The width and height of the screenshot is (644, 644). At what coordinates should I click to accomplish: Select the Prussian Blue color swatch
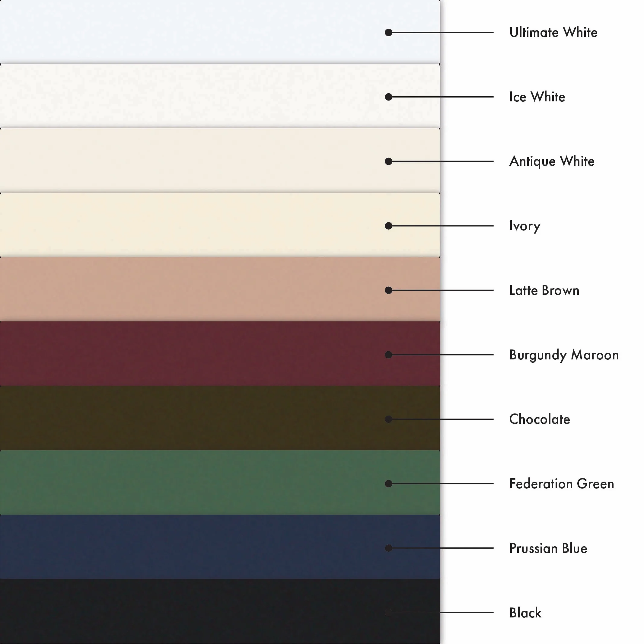[220, 547]
